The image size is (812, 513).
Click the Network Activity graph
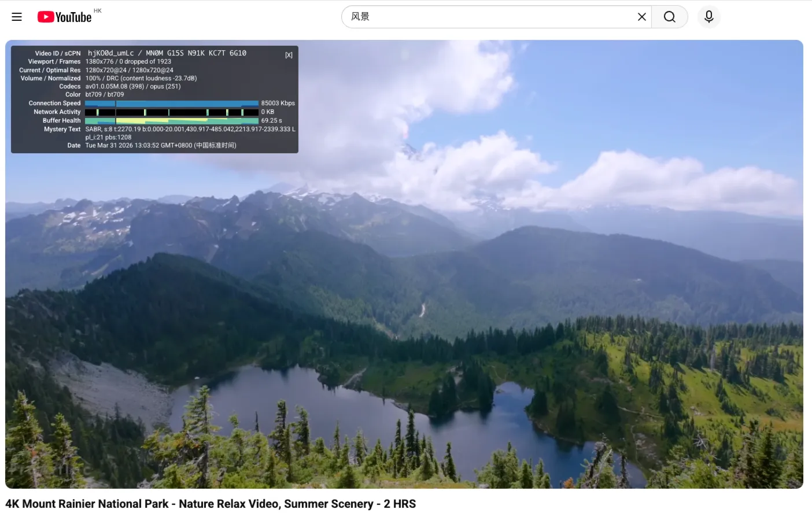pos(172,112)
